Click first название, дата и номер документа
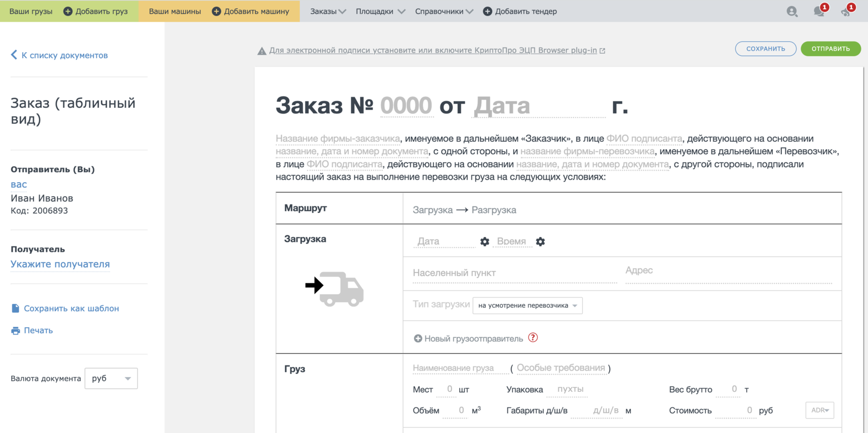The height and width of the screenshot is (433, 868). (x=352, y=151)
